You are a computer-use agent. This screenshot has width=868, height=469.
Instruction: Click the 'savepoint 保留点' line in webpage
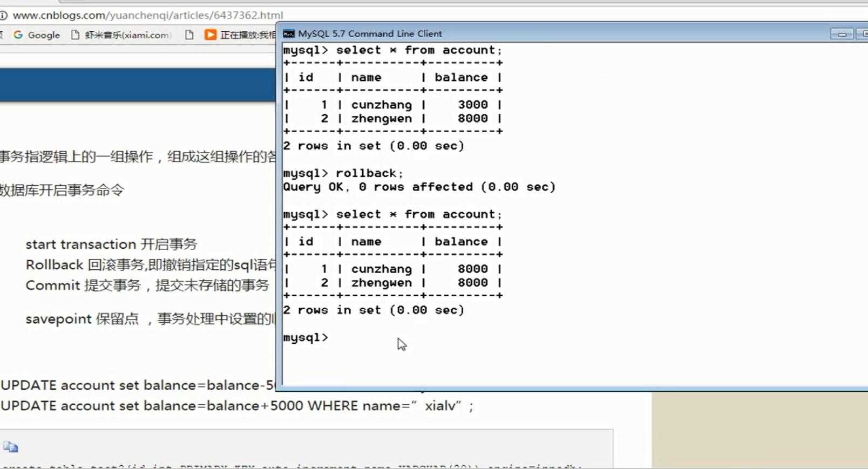[x=150, y=319]
